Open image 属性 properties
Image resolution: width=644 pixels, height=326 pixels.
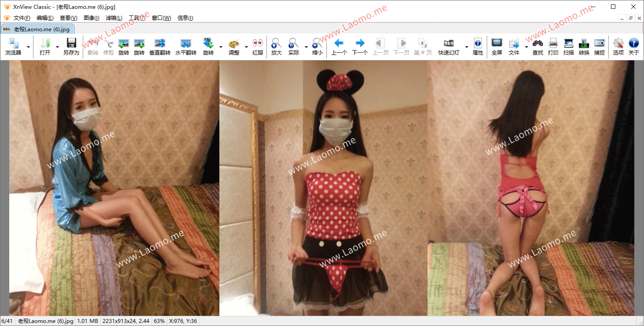(x=478, y=47)
